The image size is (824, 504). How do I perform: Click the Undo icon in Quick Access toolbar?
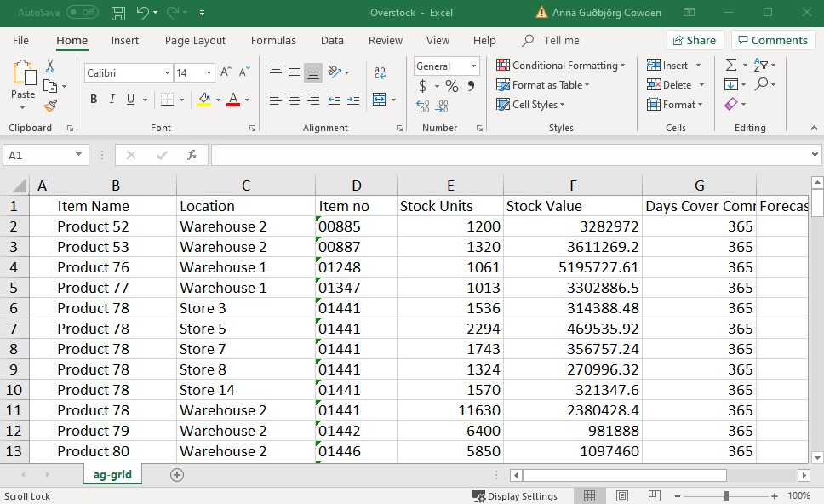[x=140, y=12]
